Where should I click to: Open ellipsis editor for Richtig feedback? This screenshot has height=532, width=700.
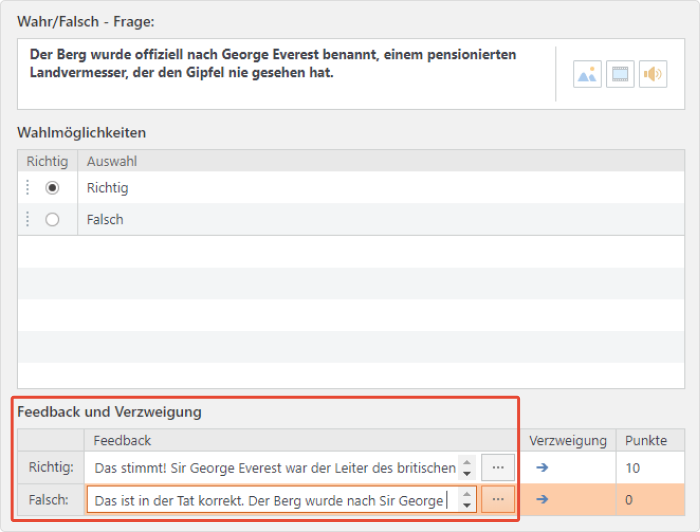pyautogui.click(x=498, y=467)
